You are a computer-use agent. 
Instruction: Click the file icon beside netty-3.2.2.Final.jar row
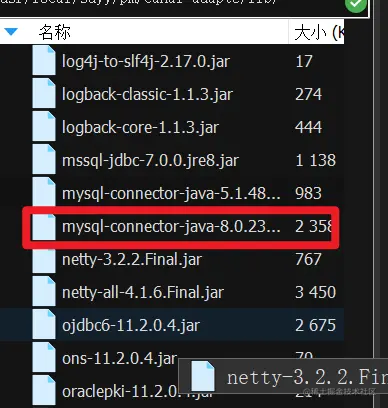pyautogui.click(x=44, y=261)
